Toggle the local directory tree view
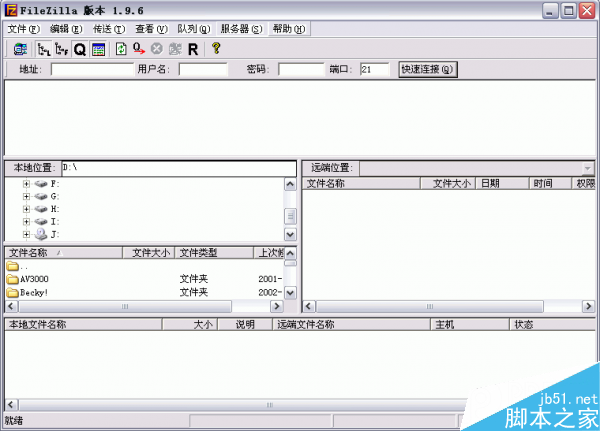Viewport: 600px width, 431px height. (44, 49)
